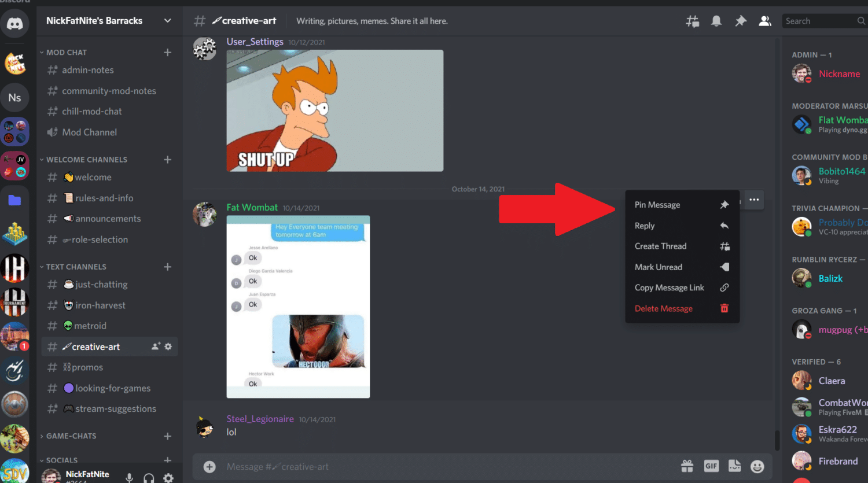Collapse the SOCIALS category
This screenshot has height=483, width=868.
(x=58, y=460)
